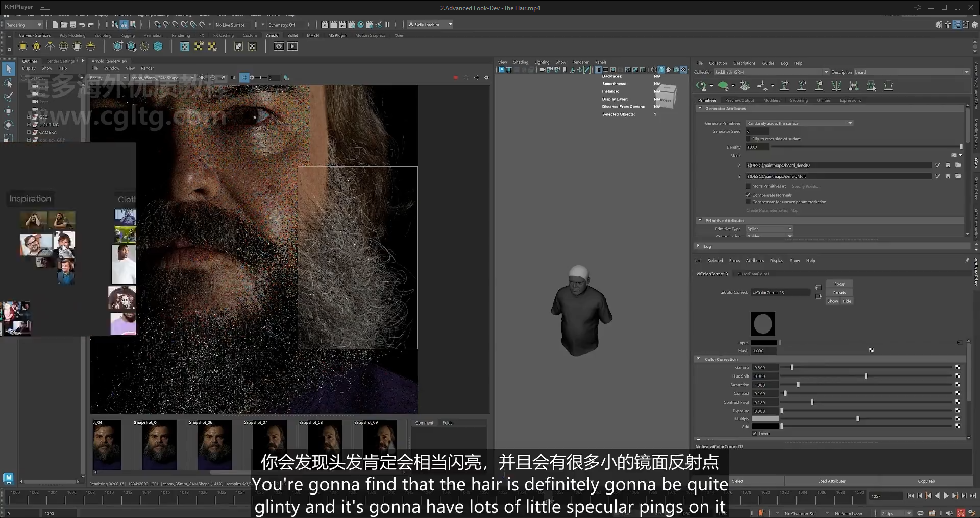The width and height of the screenshot is (980, 518).
Task: Click the XGen flip guides across axis icon
Action: point(837,86)
